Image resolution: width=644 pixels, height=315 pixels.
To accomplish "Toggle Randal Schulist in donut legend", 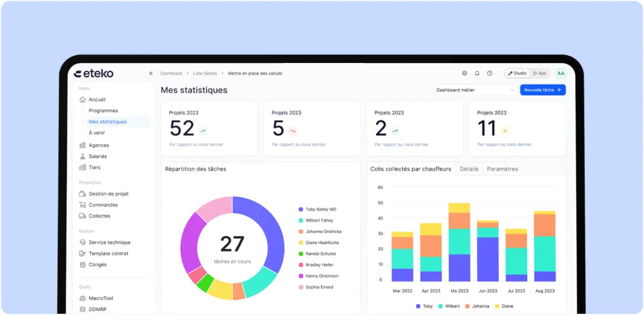I will tap(317, 254).
